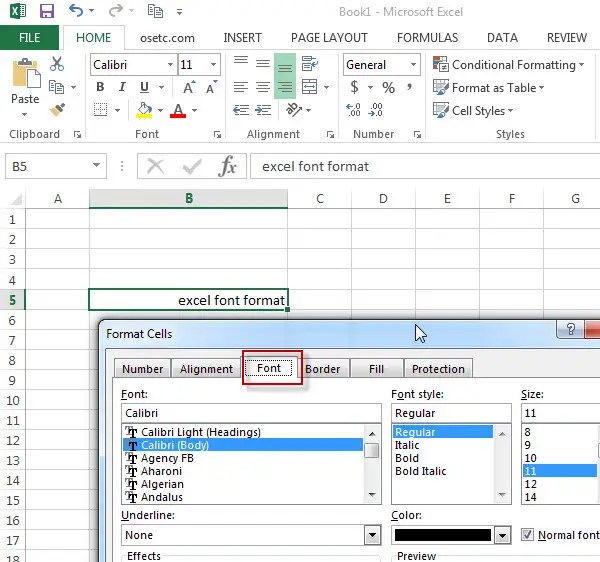Image resolution: width=600 pixels, height=562 pixels.
Task: Toggle Align Right highlighted icon
Action: point(285,88)
